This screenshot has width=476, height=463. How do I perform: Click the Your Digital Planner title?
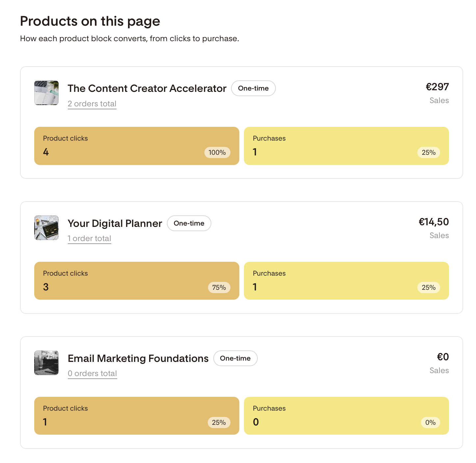(x=115, y=223)
